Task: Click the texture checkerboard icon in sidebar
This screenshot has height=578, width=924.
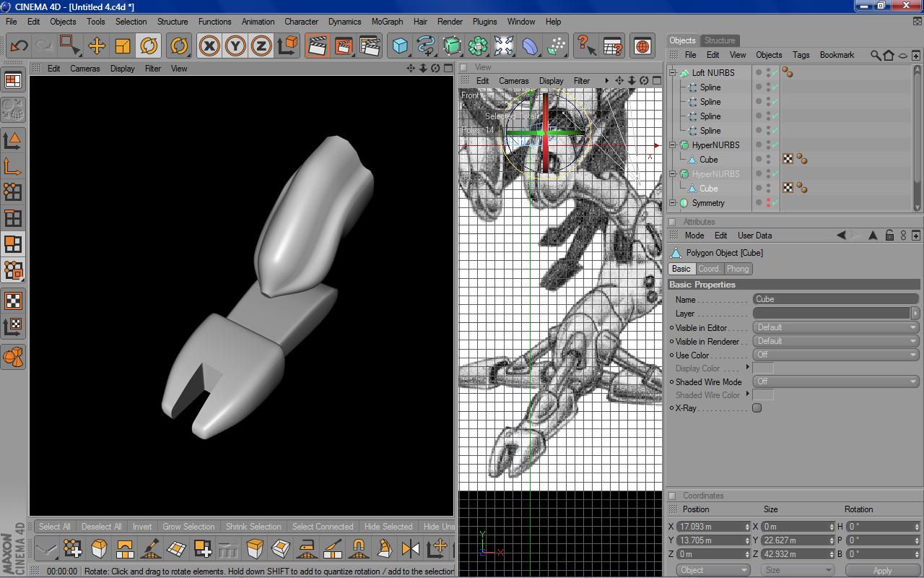Action: pos(13,300)
